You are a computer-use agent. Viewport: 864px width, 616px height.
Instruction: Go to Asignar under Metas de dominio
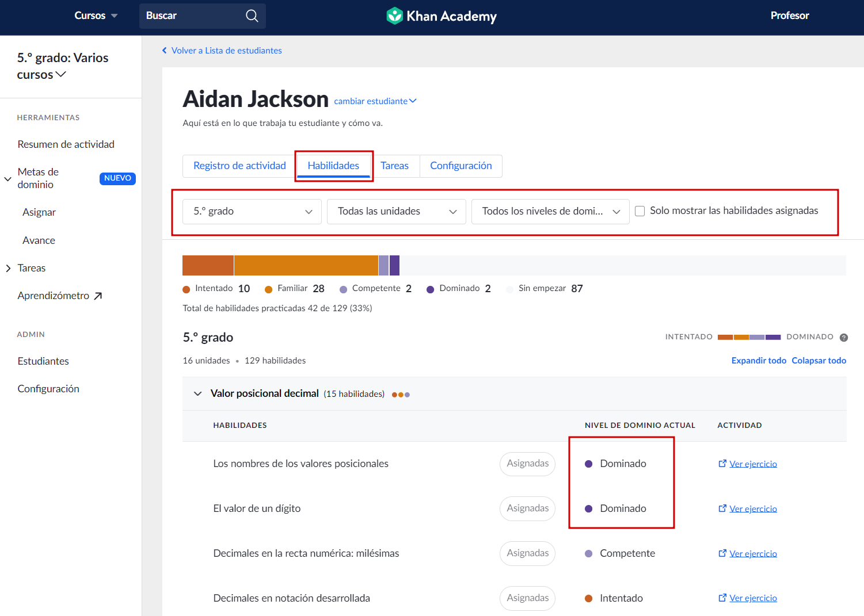(39, 212)
